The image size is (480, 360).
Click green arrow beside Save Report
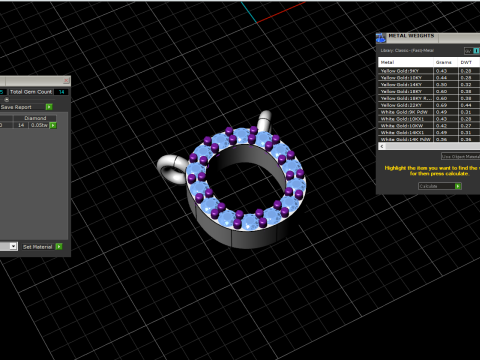point(49,107)
